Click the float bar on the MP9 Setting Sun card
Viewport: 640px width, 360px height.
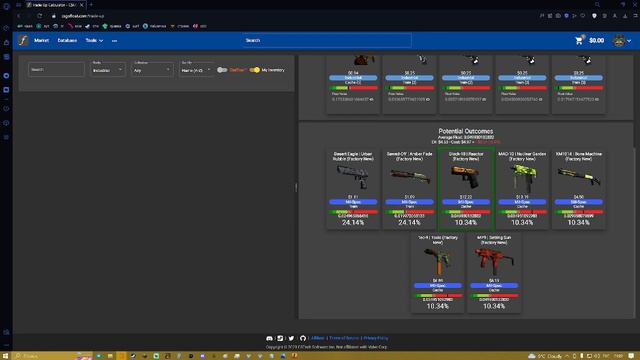pyautogui.click(x=494, y=296)
